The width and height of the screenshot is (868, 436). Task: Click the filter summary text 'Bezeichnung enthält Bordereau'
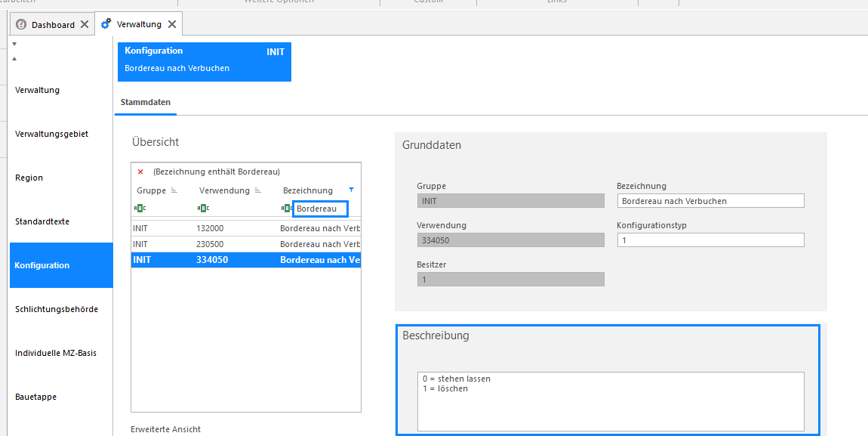217,172
